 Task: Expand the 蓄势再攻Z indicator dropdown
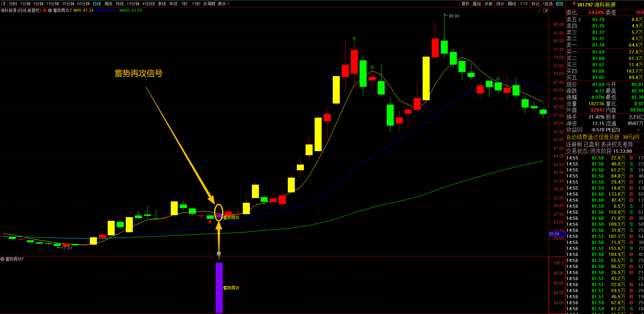[50, 11]
